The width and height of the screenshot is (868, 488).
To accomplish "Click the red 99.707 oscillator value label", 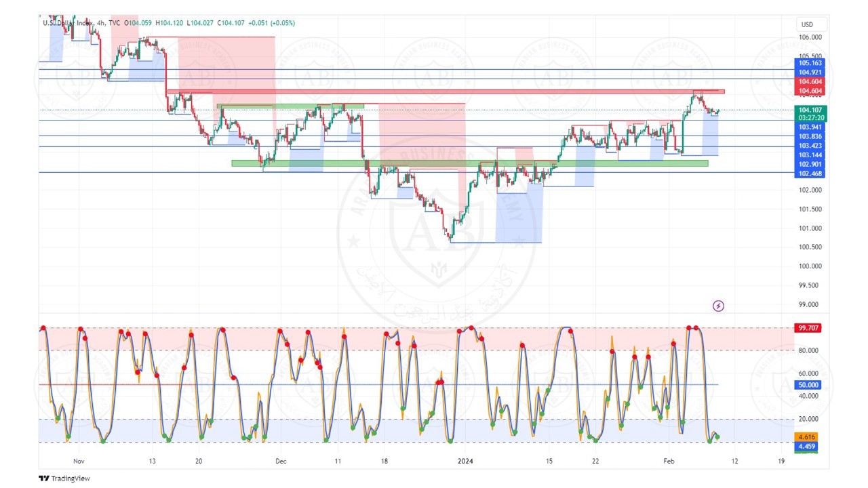I will click(x=808, y=328).
